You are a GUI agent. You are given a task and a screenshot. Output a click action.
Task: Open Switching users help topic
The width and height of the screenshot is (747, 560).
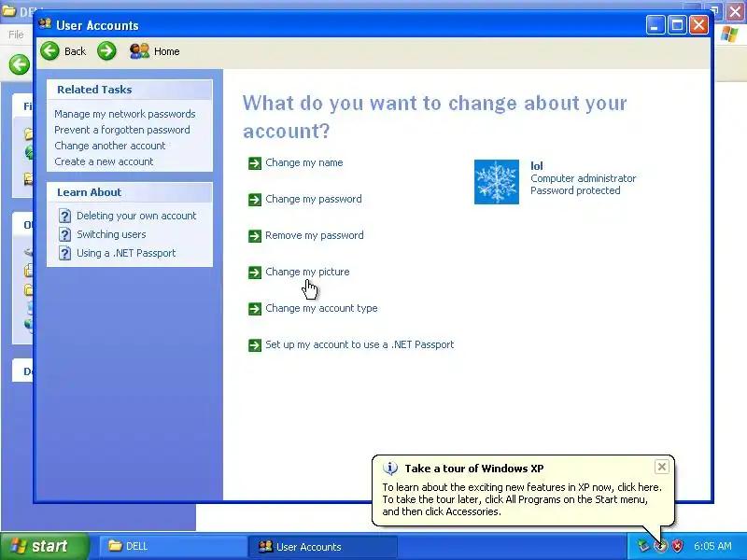point(111,234)
